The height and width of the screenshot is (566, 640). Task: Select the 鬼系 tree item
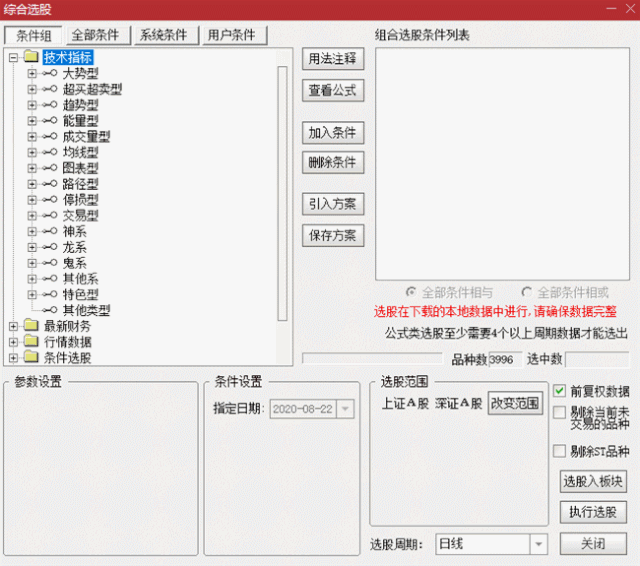click(74, 263)
